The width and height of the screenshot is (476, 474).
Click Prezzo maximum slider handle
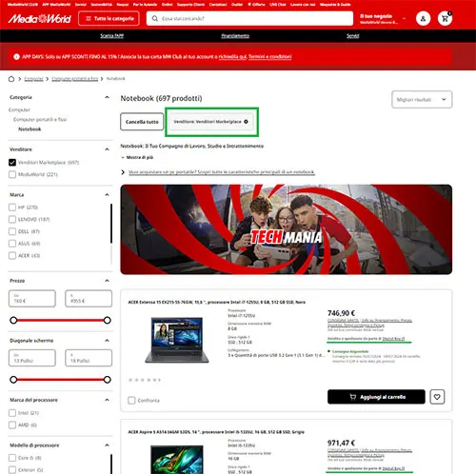[x=108, y=320]
